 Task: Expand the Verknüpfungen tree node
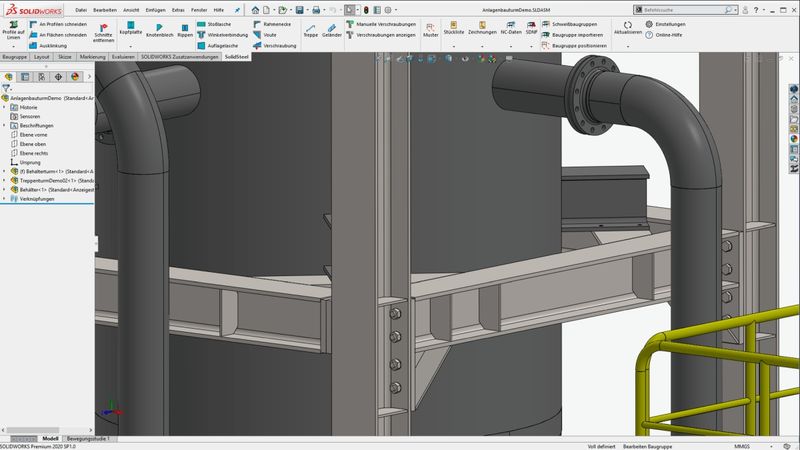click(5, 199)
